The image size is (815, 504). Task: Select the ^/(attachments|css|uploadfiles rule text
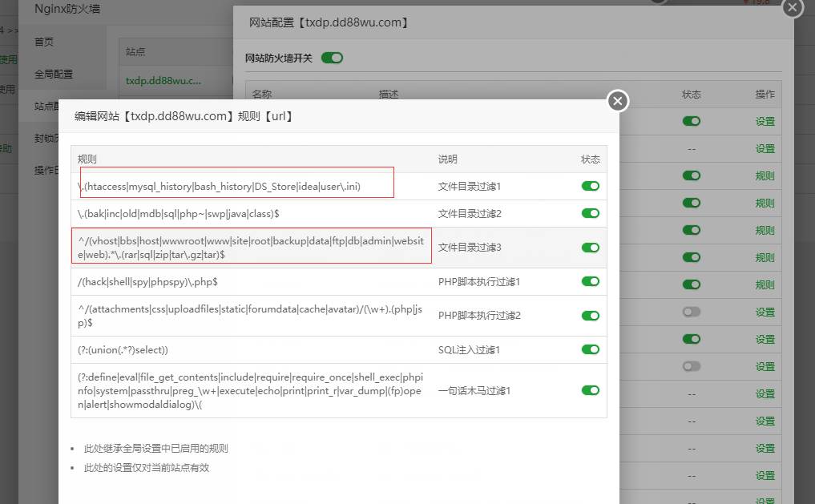click(250, 316)
